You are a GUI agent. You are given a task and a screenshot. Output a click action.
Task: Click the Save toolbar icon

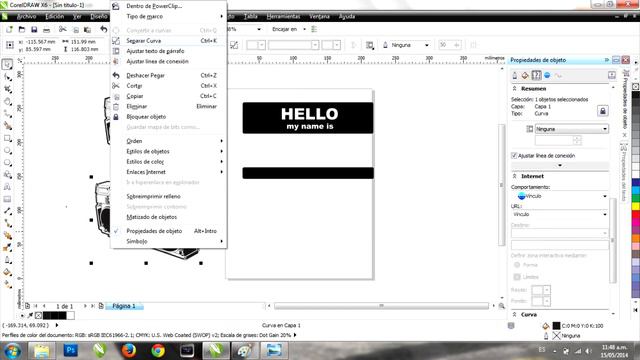pos(34,29)
